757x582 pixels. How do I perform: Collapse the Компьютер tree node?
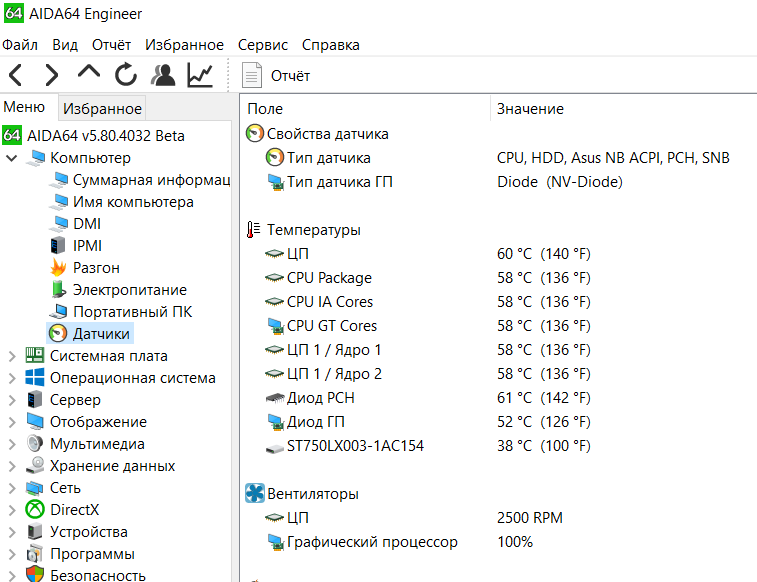click(12, 158)
